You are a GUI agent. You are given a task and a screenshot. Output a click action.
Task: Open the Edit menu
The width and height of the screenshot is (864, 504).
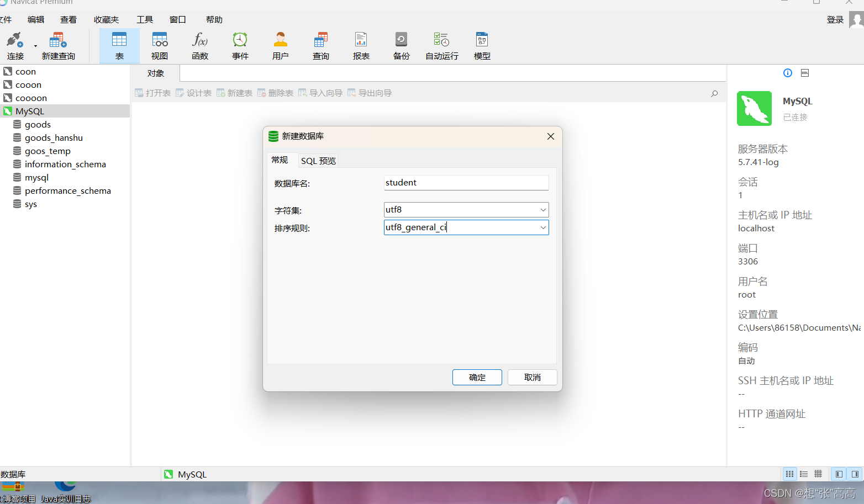pyautogui.click(x=36, y=20)
